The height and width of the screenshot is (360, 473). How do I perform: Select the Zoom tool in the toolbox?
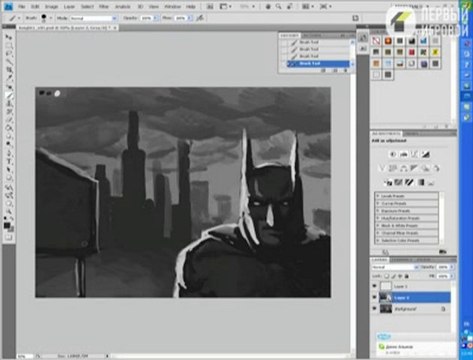point(9,212)
